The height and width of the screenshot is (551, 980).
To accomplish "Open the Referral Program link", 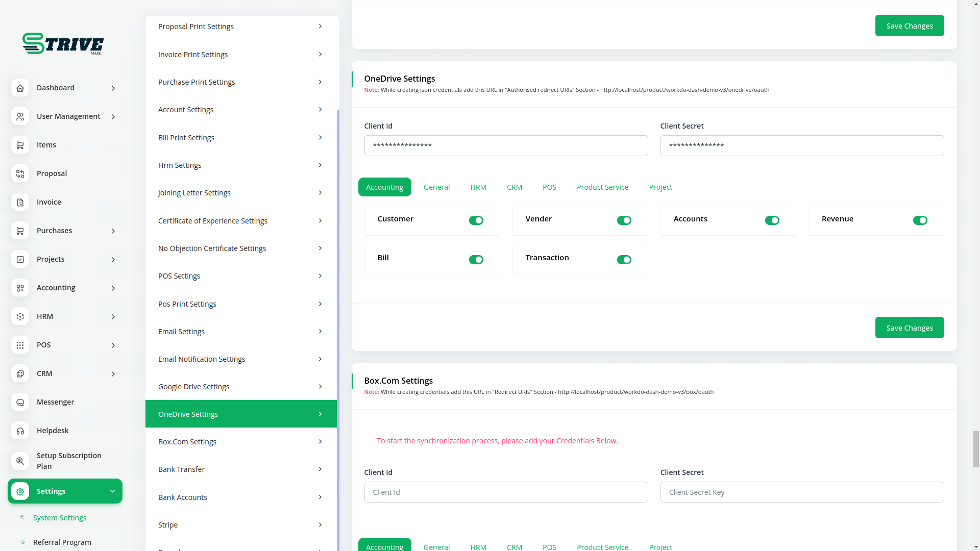I will (62, 542).
